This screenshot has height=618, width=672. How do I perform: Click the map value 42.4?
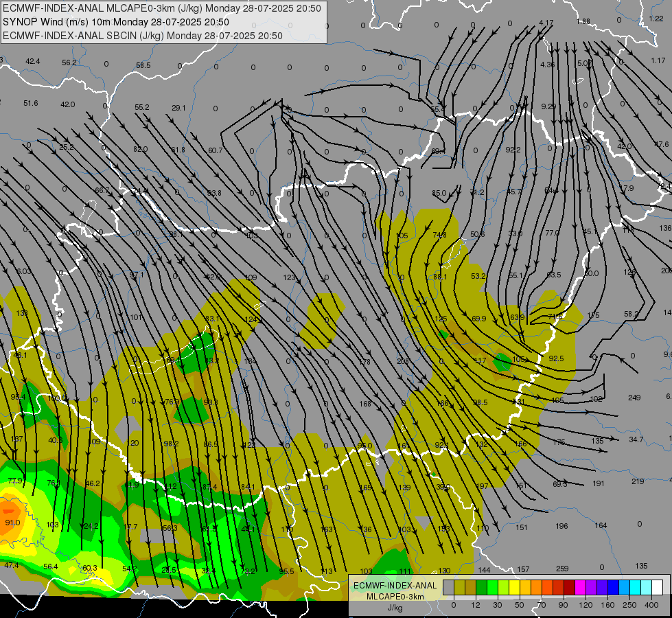tap(32, 61)
